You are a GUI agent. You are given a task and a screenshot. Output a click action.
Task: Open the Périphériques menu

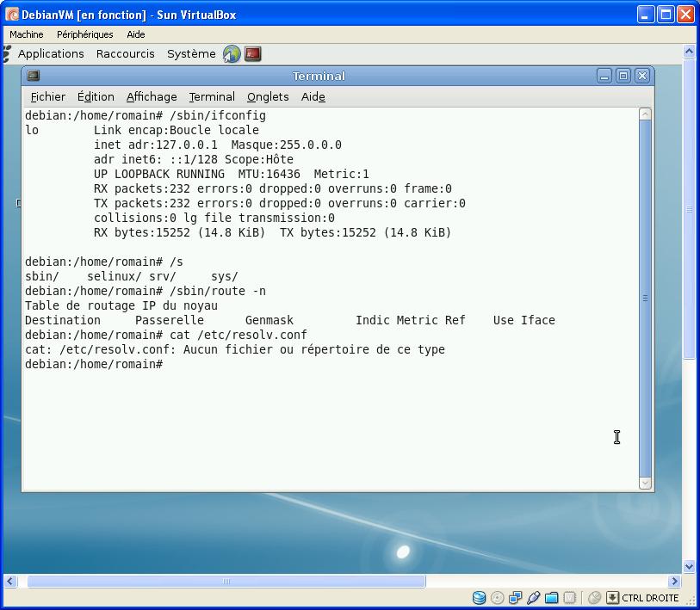pos(85,34)
